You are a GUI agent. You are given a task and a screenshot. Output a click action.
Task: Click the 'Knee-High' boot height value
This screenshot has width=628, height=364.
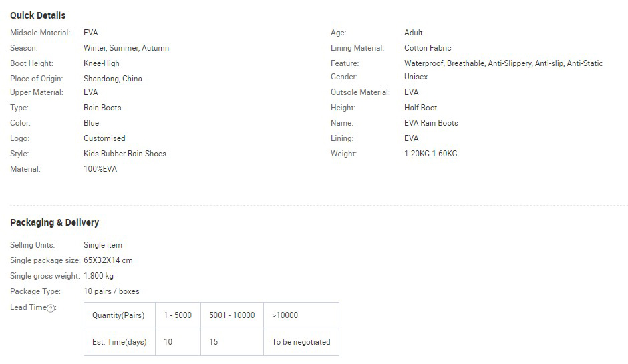tap(102, 63)
